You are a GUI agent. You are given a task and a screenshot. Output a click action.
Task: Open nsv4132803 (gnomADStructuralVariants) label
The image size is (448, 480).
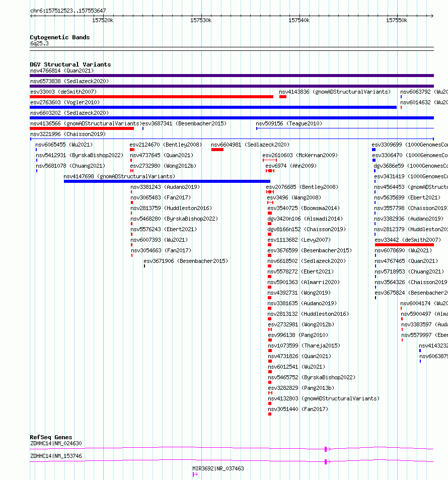(324, 398)
